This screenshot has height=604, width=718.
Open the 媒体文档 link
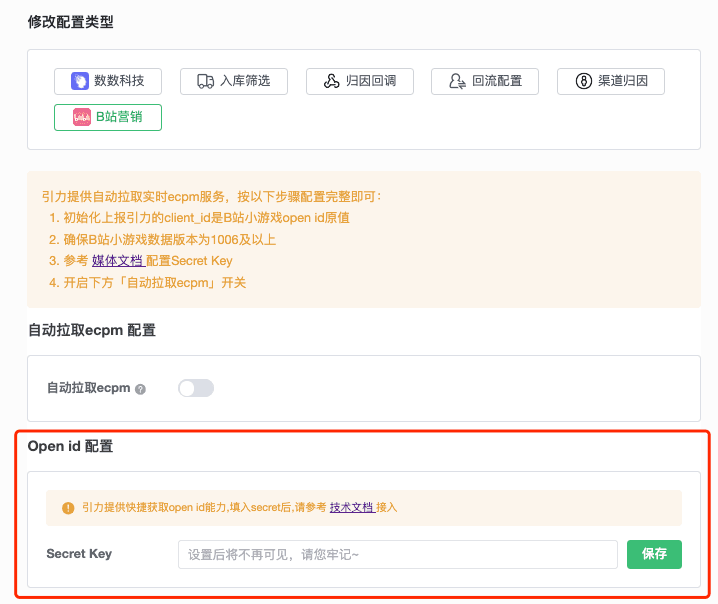pos(118,261)
